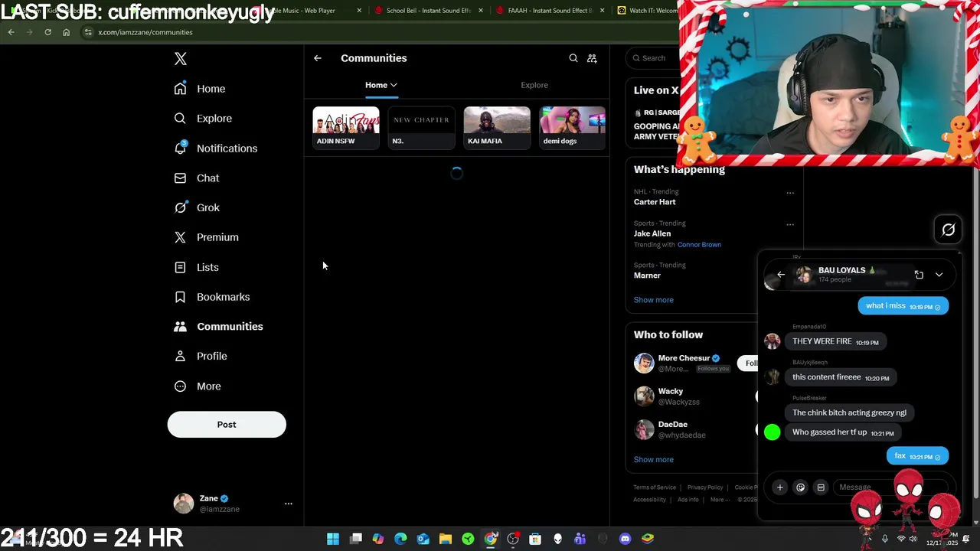Open the emoji picker in chat
Image resolution: width=980 pixels, height=551 pixels.
tap(800, 487)
